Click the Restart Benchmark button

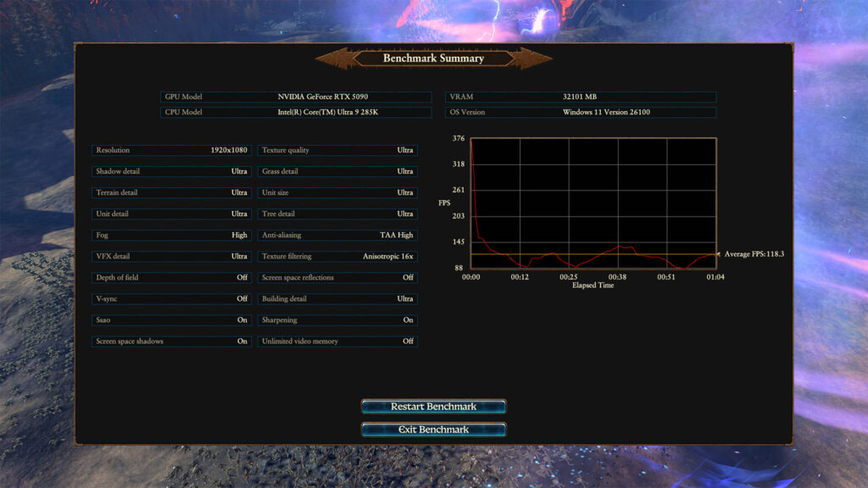433,406
